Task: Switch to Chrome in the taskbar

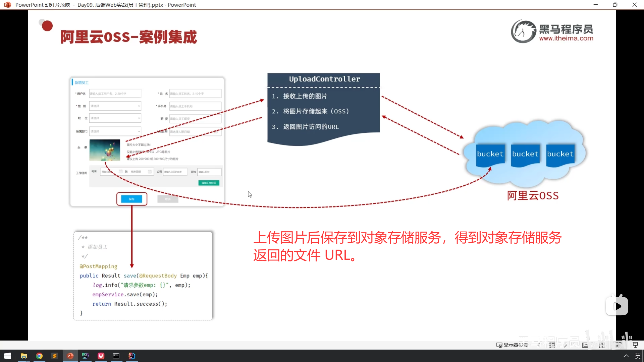Action: point(39,356)
